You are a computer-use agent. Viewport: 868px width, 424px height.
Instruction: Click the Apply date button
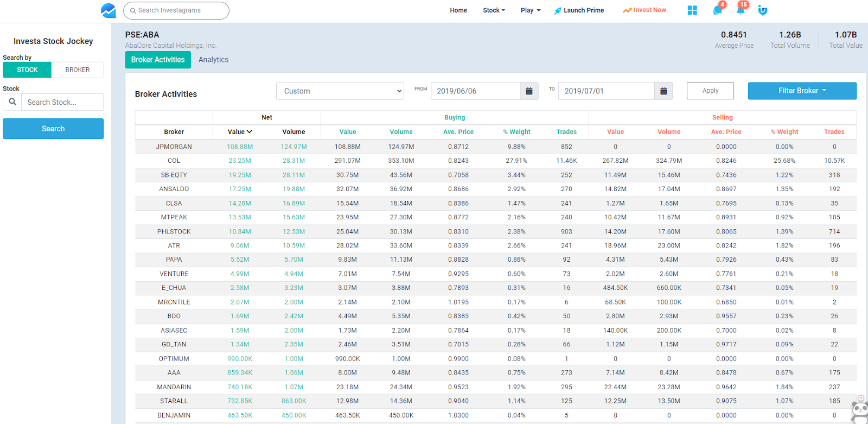[710, 91]
